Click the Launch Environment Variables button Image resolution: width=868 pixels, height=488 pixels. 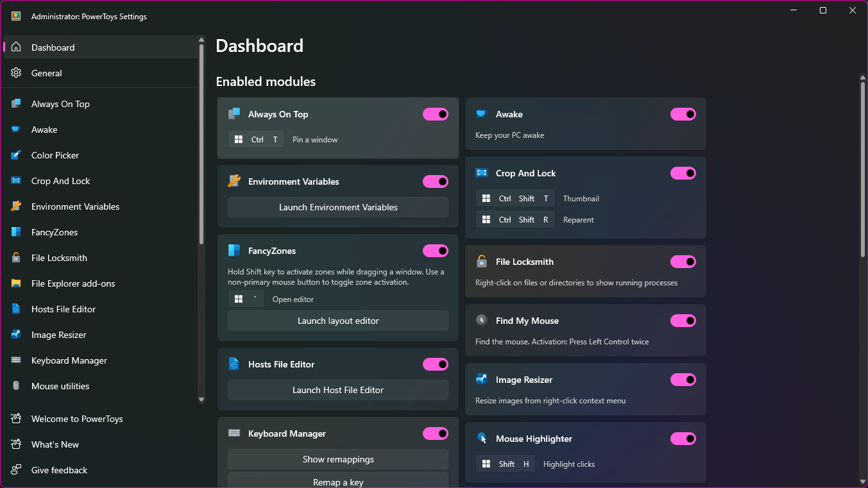tap(338, 207)
